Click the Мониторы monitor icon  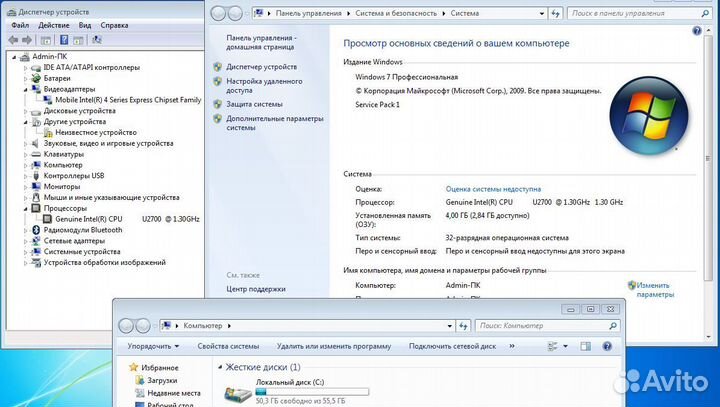pyautogui.click(x=36, y=187)
